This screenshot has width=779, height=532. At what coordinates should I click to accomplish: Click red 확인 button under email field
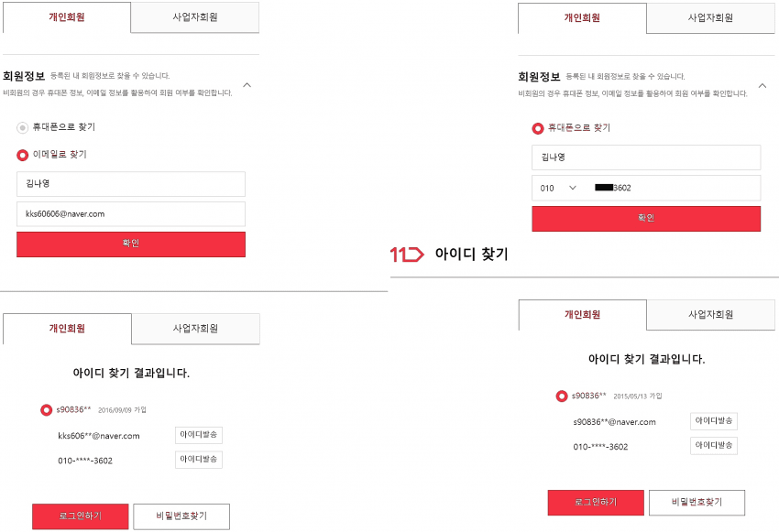click(131, 244)
